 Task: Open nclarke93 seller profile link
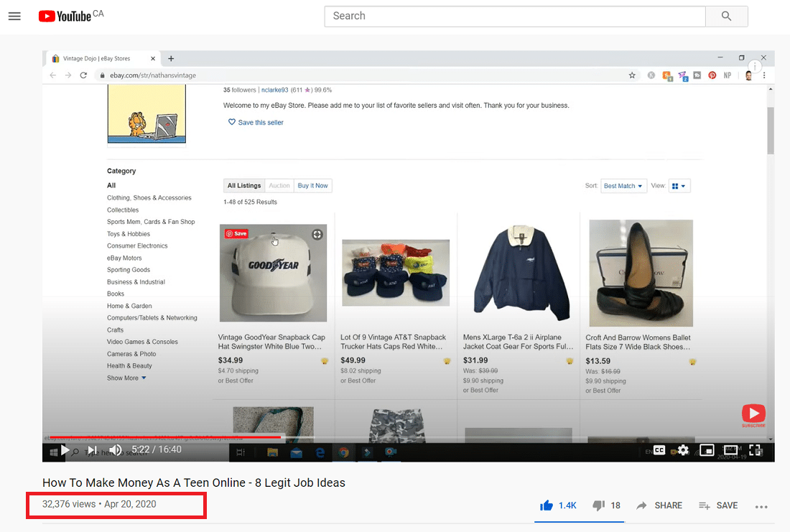tap(274, 90)
